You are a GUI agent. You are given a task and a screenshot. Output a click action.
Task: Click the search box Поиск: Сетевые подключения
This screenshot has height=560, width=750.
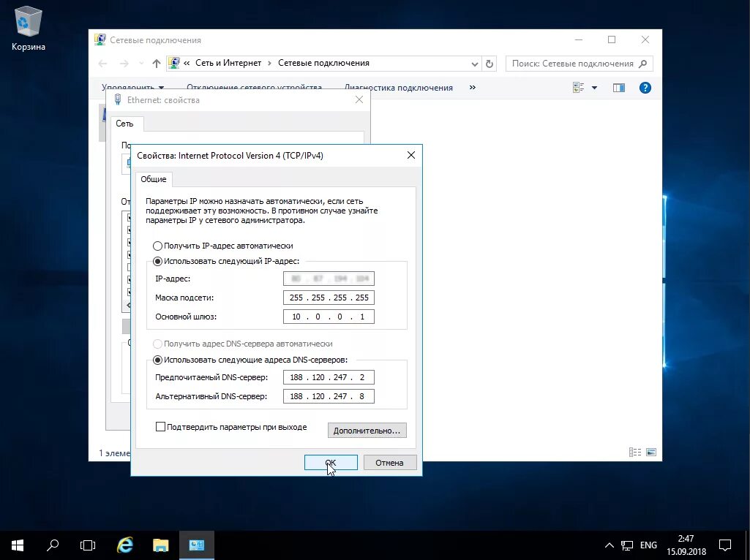tap(579, 64)
